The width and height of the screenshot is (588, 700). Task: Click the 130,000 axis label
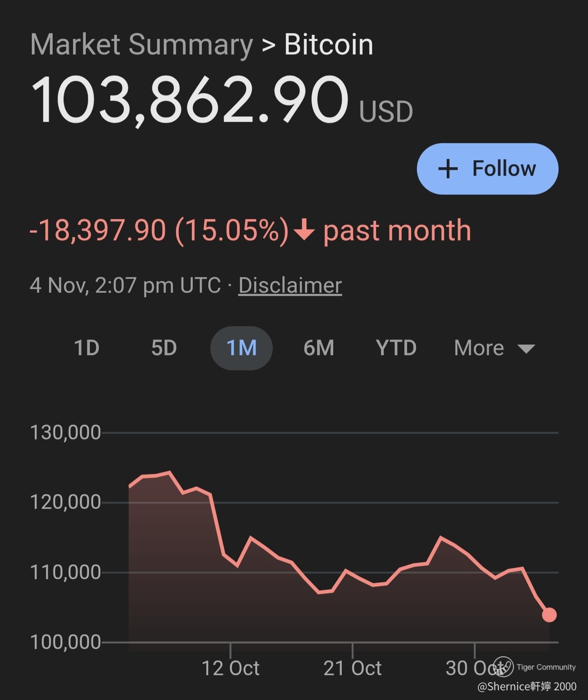click(65, 432)
